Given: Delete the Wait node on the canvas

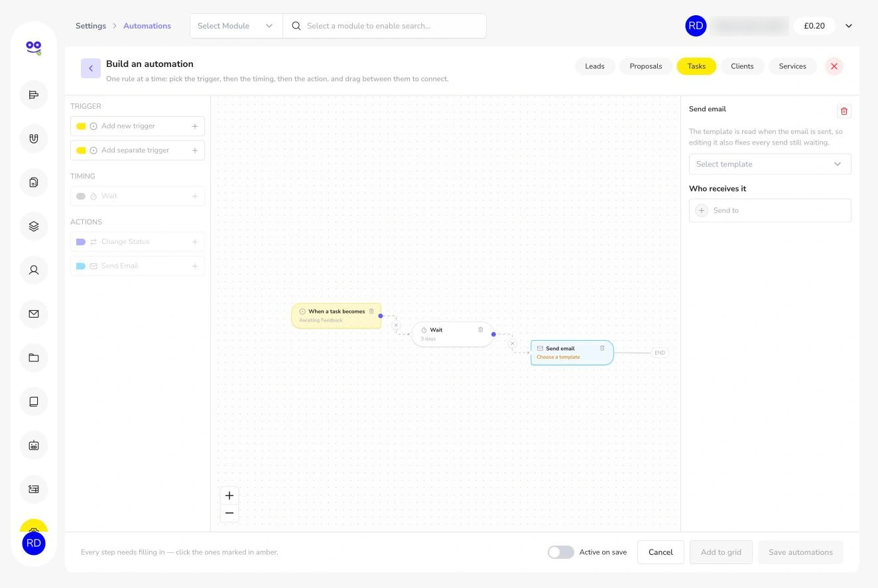Looking at the screenshot, I should (x=481, y=329).
